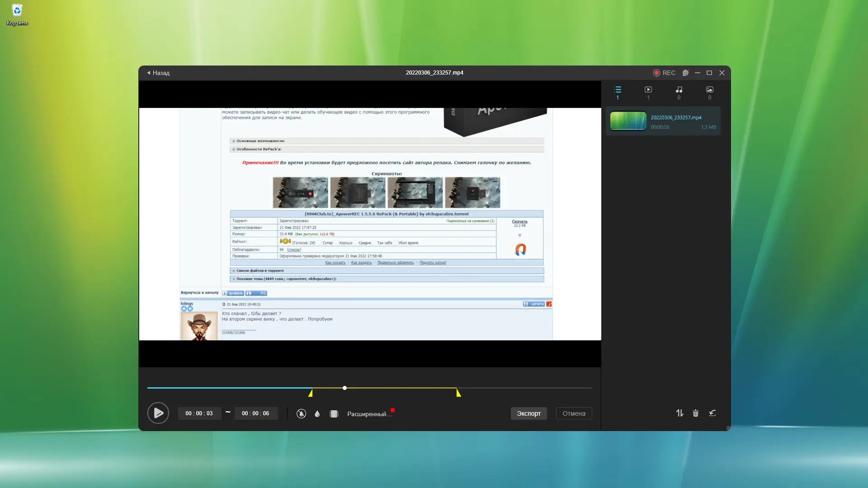Click the remove watermark icon
This screenshot has height=488, width=868.
point(301,413)
